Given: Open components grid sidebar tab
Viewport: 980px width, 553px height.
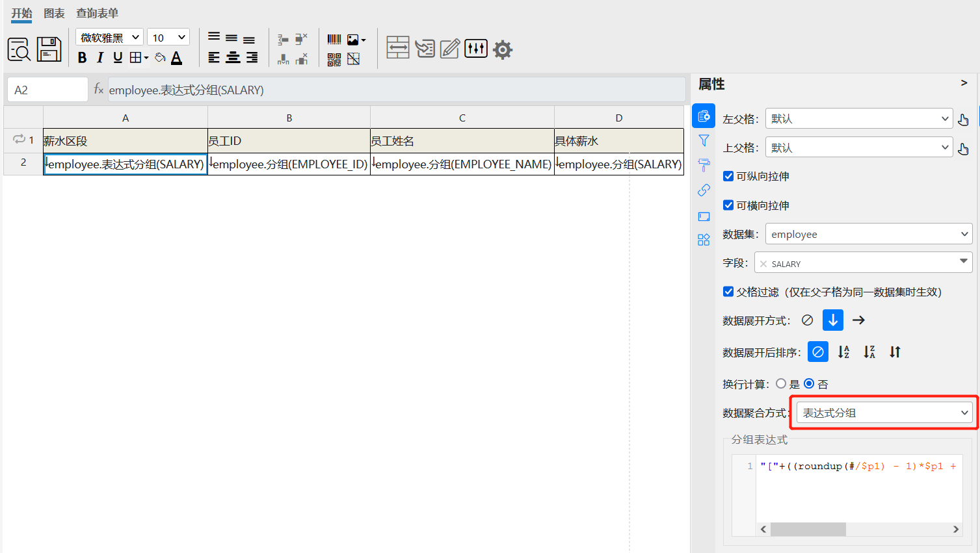Looking at the screenshot, I should coord(704,240).
